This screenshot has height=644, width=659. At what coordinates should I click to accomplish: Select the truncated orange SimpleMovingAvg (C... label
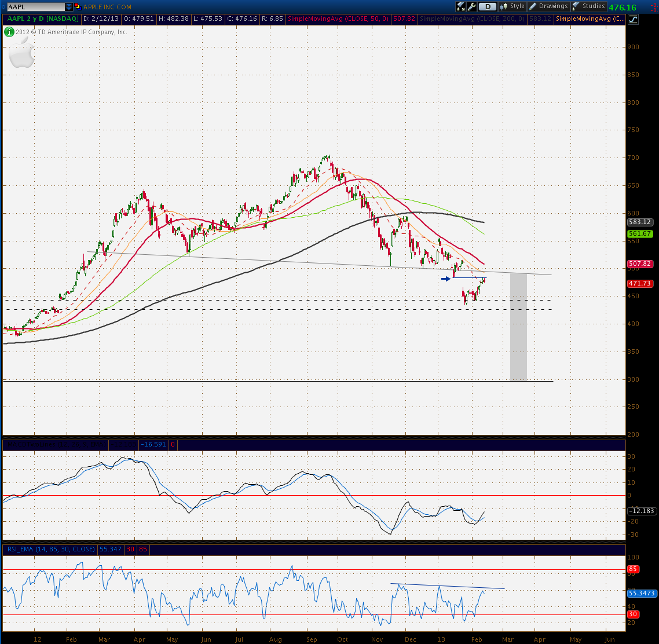pos(590,19)
